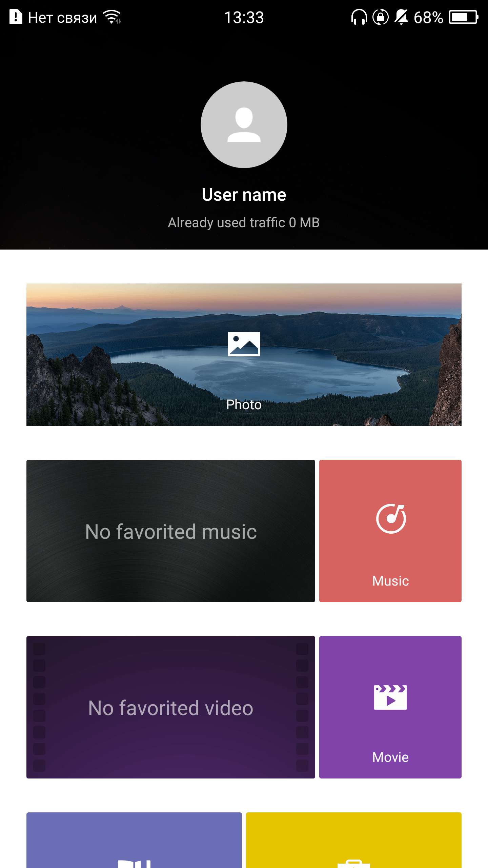Open the yellow briefcase tile icon
This screenshot has height=868, width=488.
pos(354,863)
